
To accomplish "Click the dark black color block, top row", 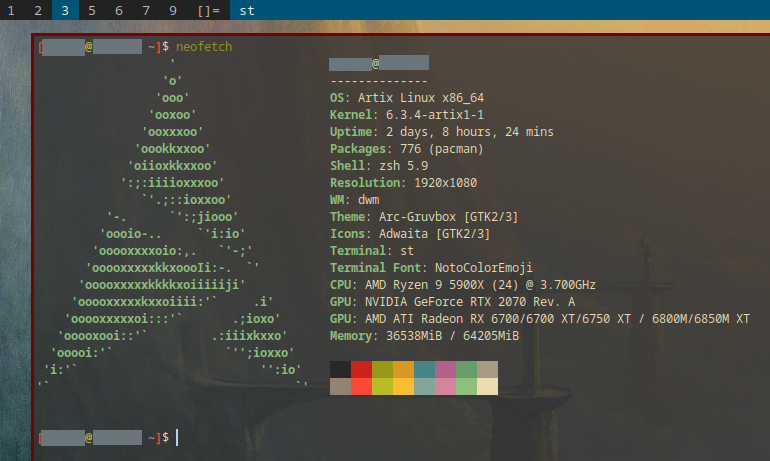I will 340,370.
